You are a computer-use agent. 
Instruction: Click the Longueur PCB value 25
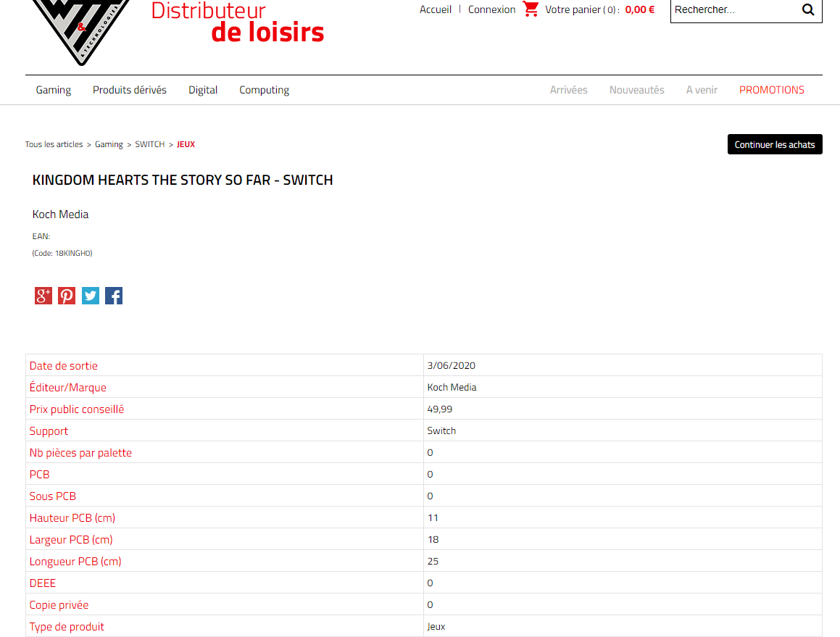[x=433, y=561]
